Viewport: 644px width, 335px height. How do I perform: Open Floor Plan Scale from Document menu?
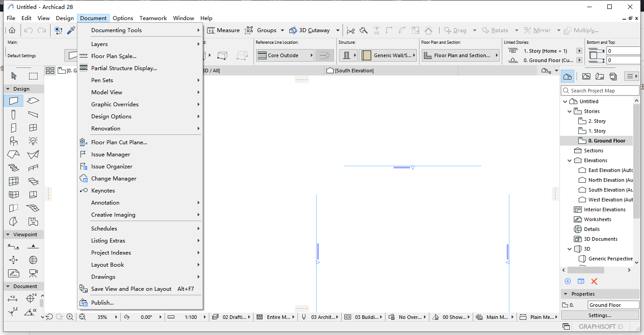140,56
